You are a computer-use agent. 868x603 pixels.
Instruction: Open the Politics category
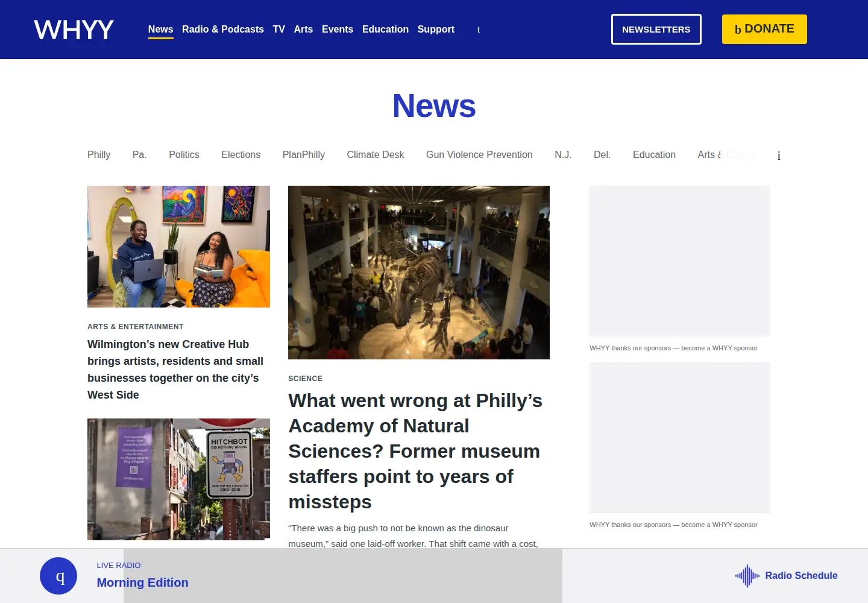pos(184,155)
